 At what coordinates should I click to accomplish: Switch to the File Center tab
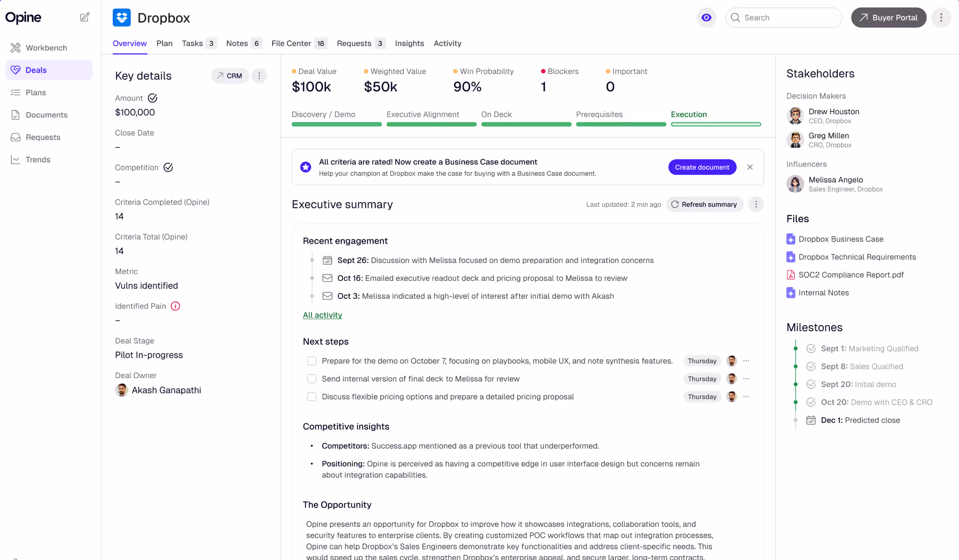(299, 43)
